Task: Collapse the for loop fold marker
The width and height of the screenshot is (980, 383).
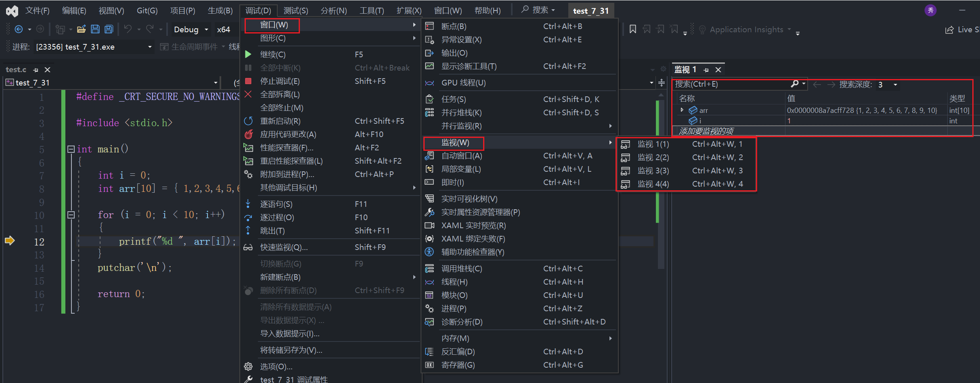Action: coord(71,215)
